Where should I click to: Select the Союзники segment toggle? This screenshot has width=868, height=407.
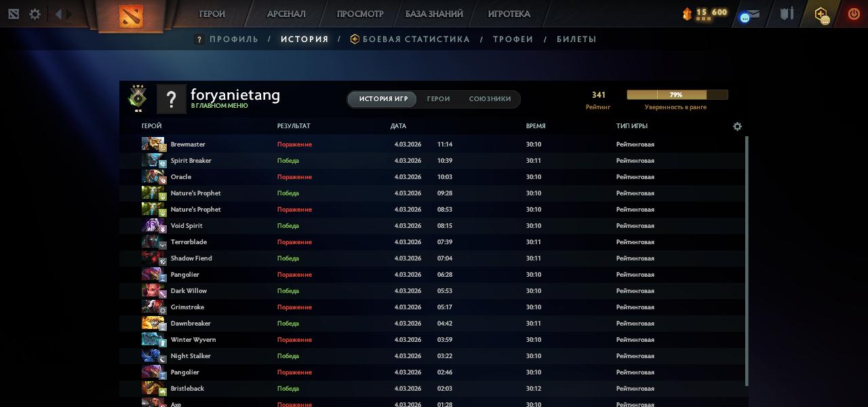tap(490, 99)
